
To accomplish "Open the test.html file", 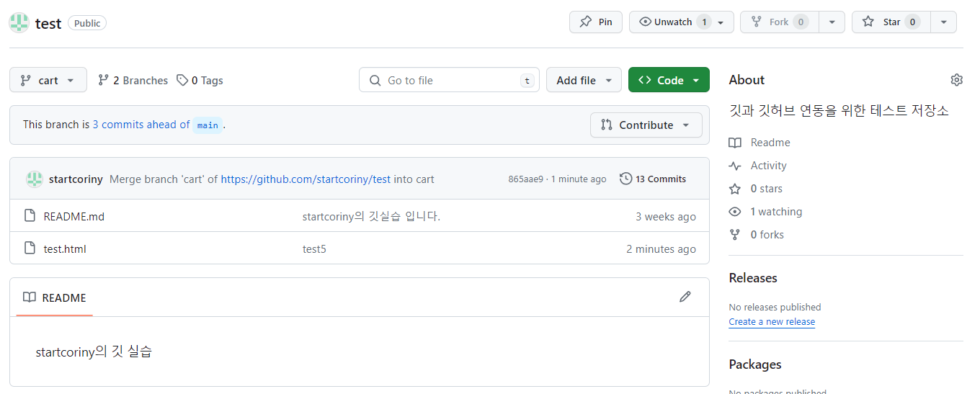I will (65, 249).
